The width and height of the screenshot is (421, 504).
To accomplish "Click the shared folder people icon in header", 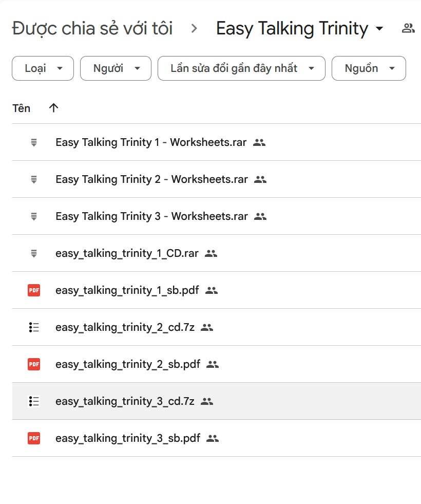I will pos(408,28).
